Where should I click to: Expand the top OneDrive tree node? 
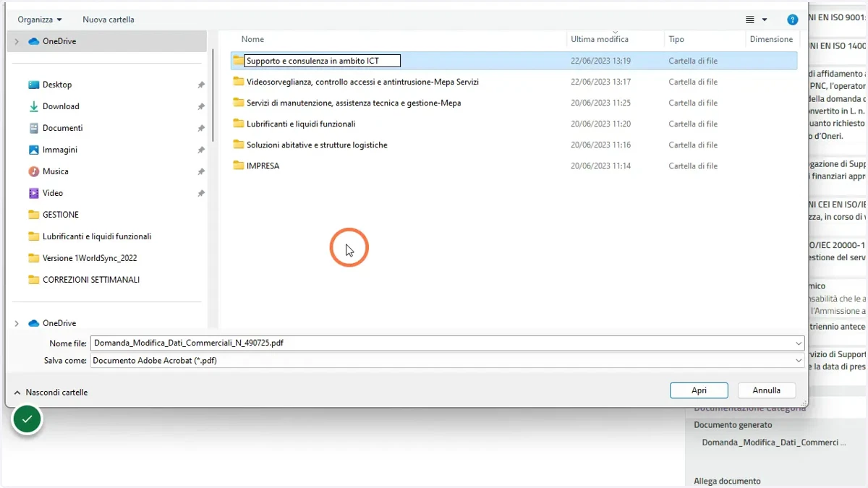17,41
